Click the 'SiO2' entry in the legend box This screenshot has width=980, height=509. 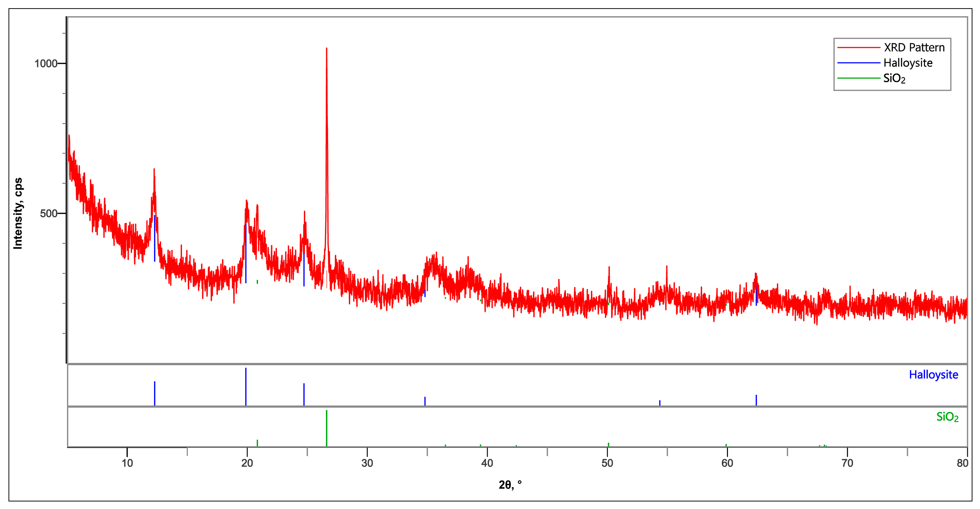click(894, 78)
